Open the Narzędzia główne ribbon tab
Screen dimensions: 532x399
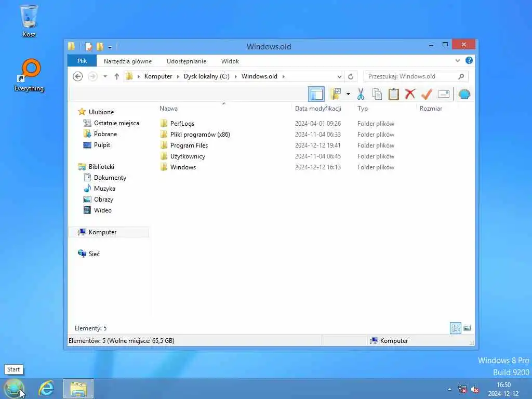128,61
